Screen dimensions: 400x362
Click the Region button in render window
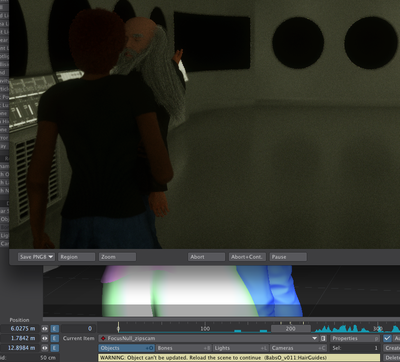click(76, 257)
